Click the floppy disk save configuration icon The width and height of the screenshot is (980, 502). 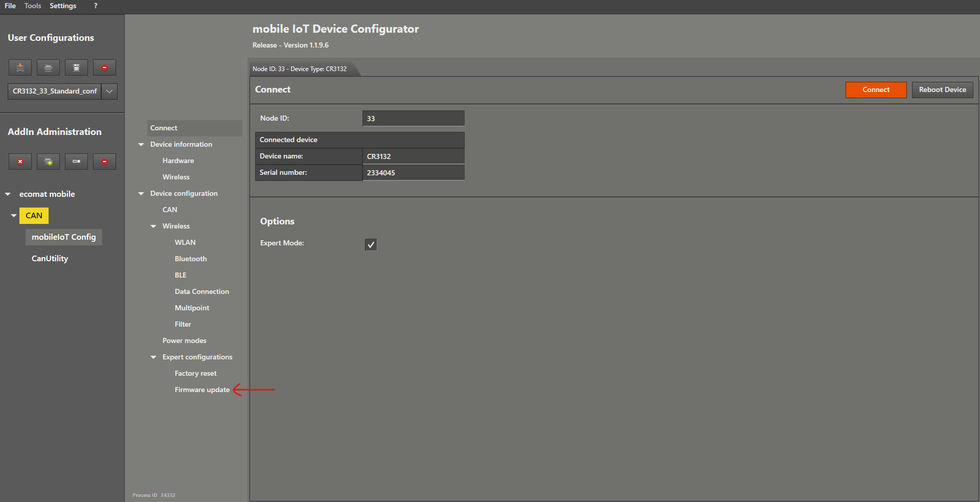tap(76, 67)
